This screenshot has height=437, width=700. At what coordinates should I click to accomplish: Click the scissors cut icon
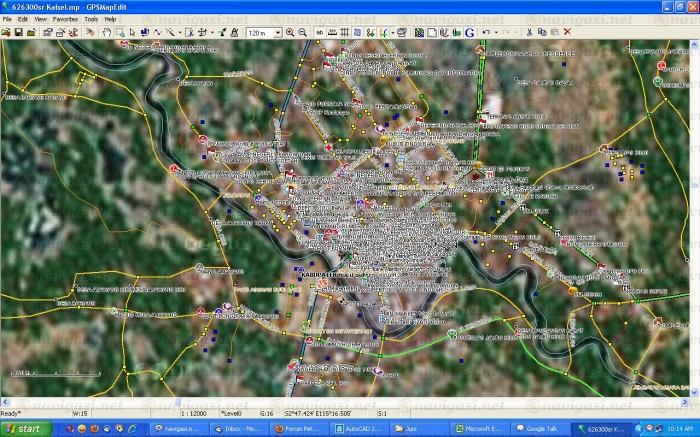tap(529, 32)
